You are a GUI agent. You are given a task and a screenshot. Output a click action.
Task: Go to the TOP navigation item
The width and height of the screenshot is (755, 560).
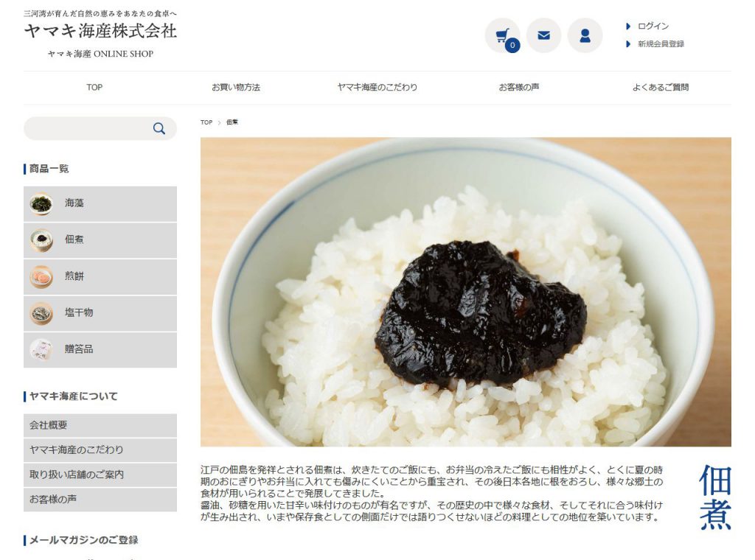[94, 87]
